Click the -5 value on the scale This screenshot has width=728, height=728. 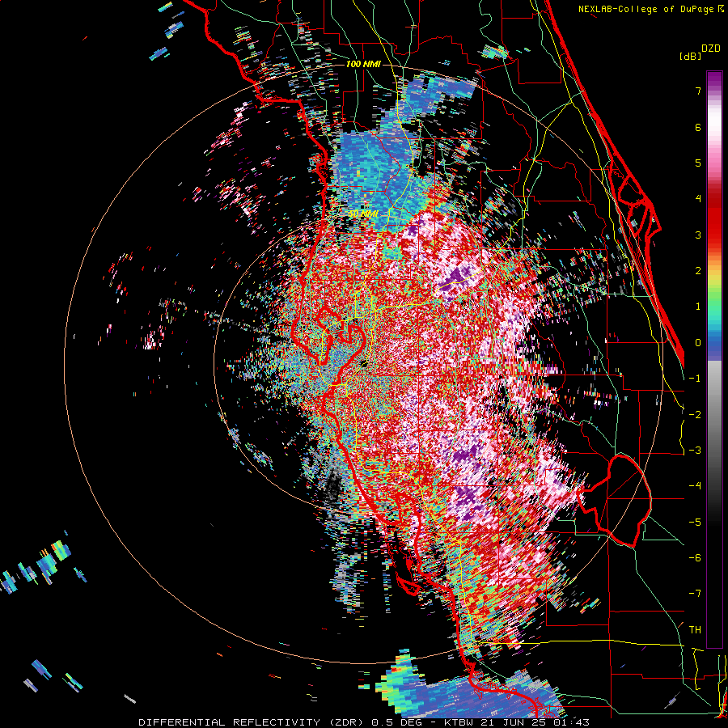(695, 522)
